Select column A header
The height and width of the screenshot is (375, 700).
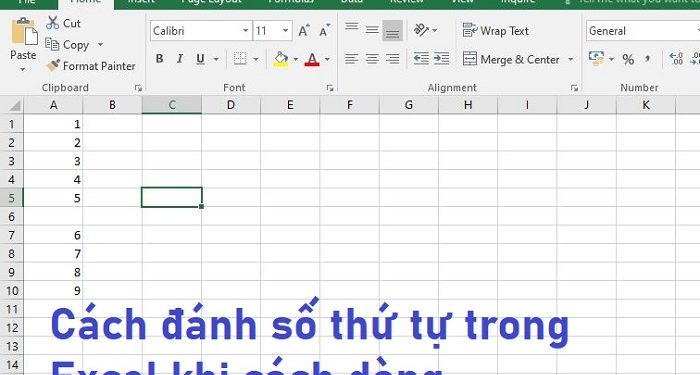pos(53,105)
